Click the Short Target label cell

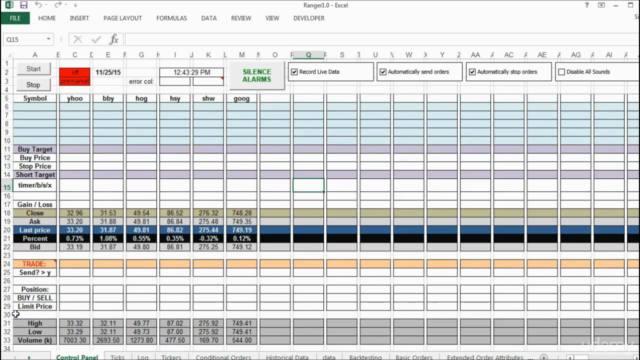click(x=35, y=174)
